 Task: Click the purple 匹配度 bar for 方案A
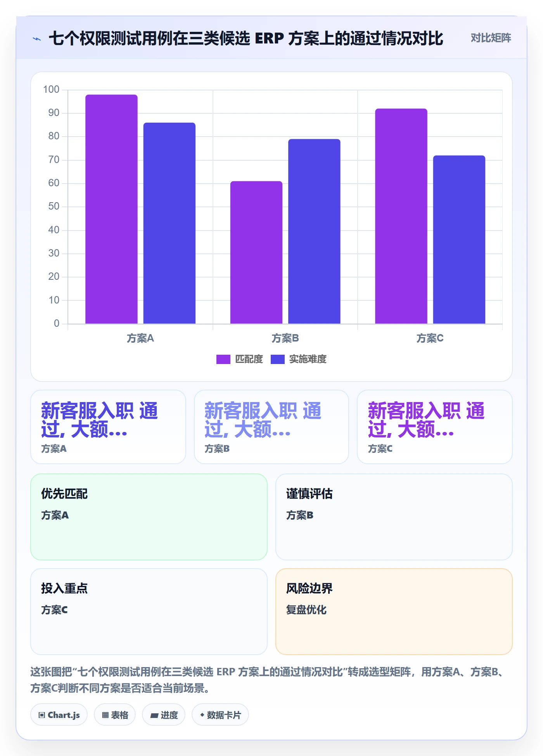(111, 209)
